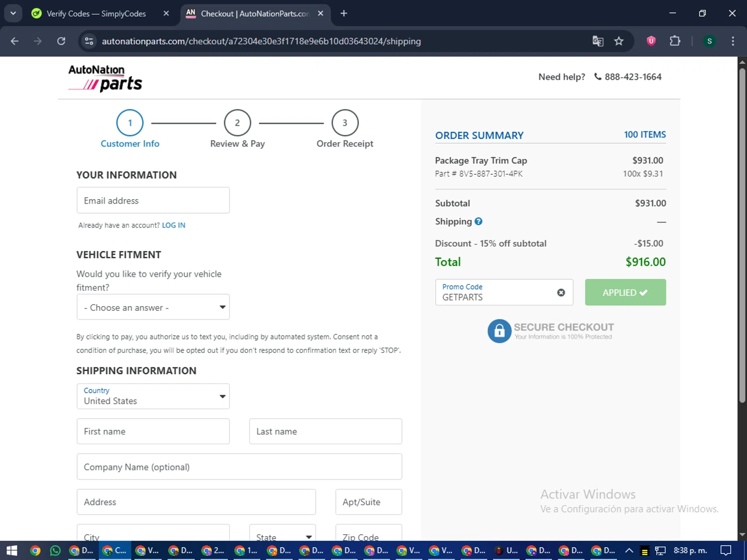
Task: Open the Windows Start menu
Action: (x=11, y=551)
